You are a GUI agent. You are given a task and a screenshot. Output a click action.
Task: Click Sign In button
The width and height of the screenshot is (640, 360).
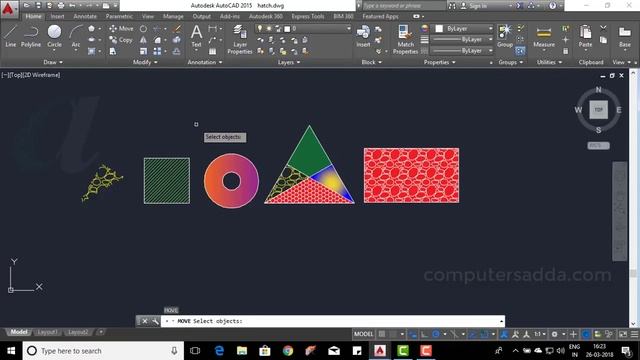[473, 6]
